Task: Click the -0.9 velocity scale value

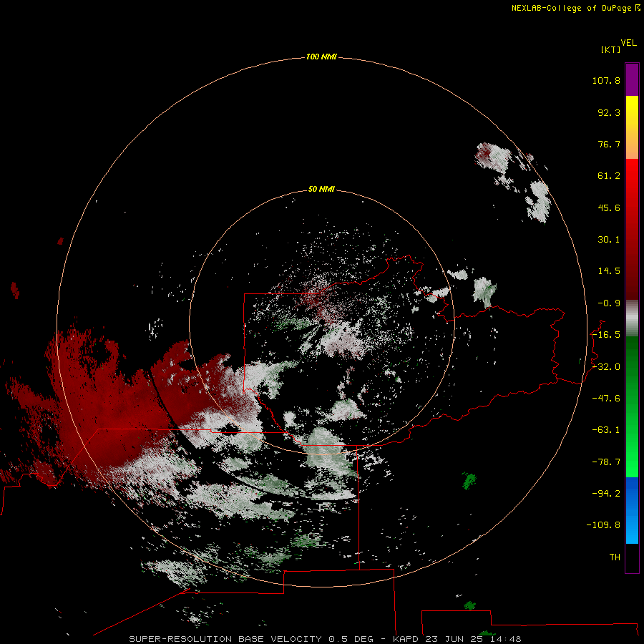Action: [609, 303]
